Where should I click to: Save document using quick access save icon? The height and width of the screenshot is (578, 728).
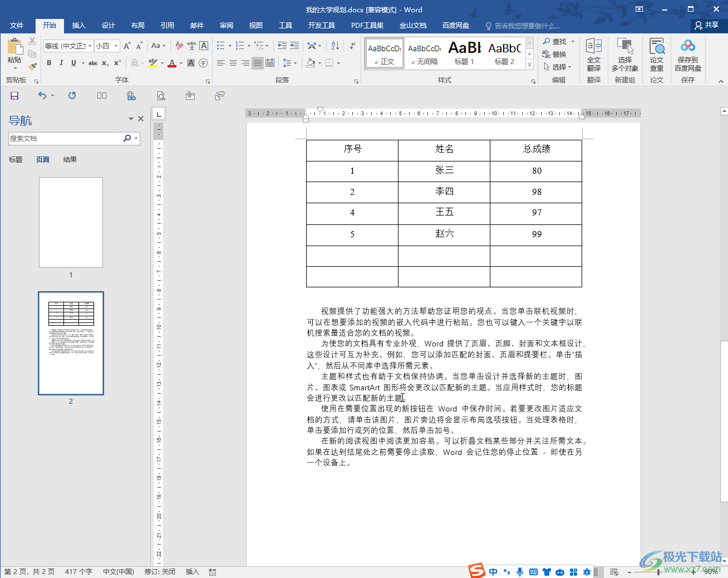[14, 96]
